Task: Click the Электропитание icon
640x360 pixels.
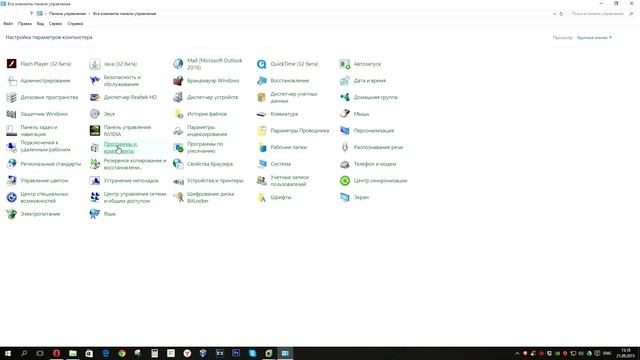Action: pyautogui.click(x=11, y=214)
